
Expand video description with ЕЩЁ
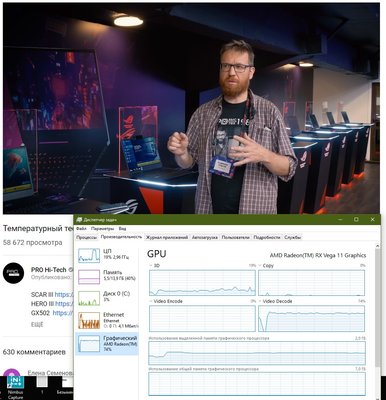click(x=37, y=324)
